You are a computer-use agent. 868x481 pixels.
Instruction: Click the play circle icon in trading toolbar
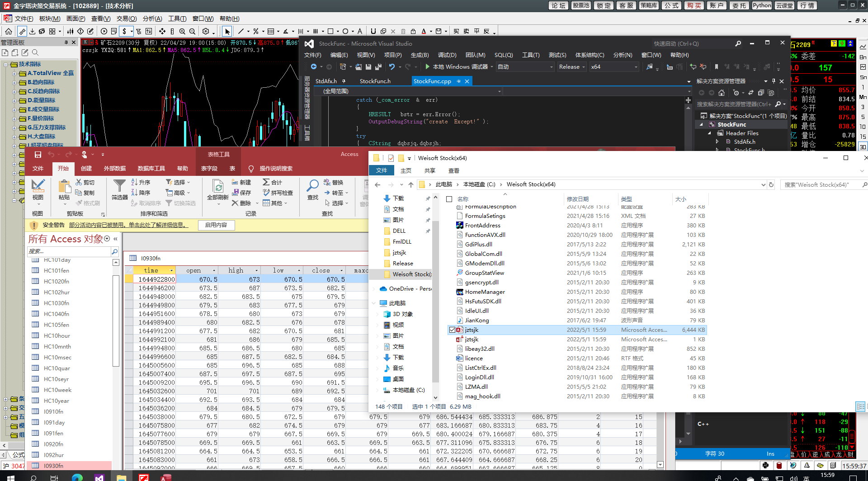coord(104,31)
